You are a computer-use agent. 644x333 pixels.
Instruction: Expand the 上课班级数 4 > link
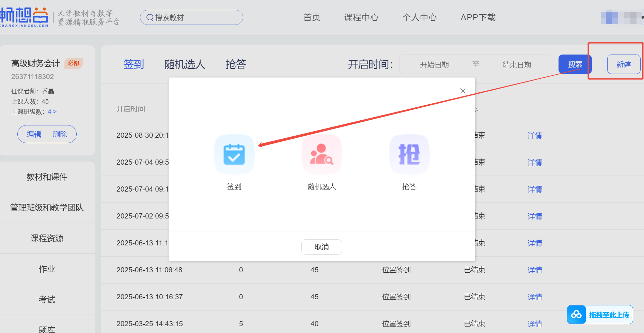tap(52, 112)
